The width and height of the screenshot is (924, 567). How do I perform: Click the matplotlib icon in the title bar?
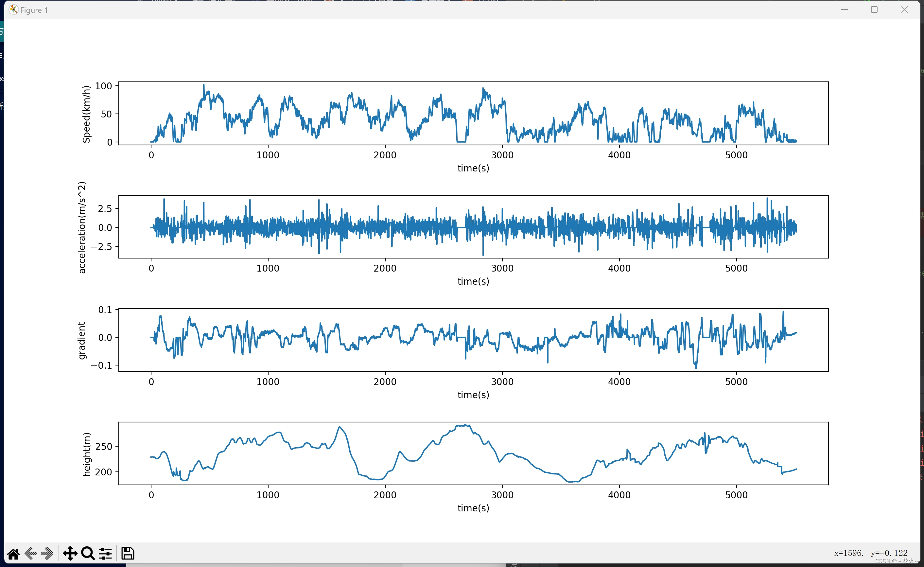tap(13, 10)
